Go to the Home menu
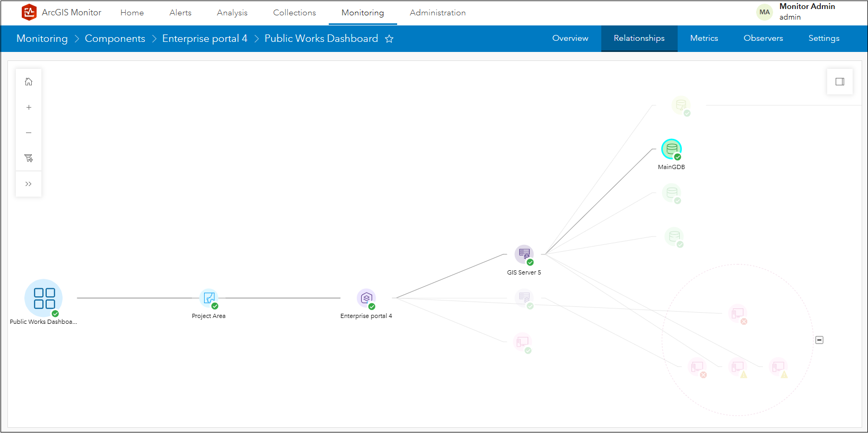Viewport: 868px width, 433px height. pos(132,13)
